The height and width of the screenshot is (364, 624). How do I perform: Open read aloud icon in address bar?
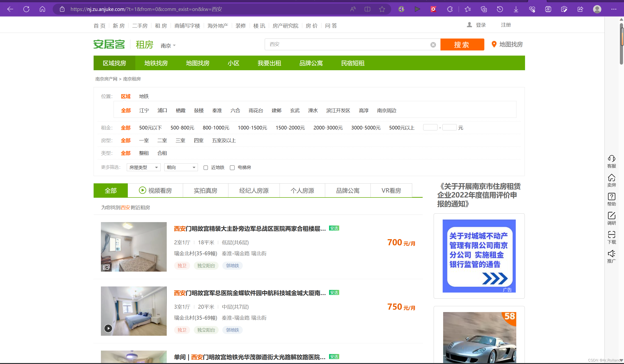pos(353,9)
